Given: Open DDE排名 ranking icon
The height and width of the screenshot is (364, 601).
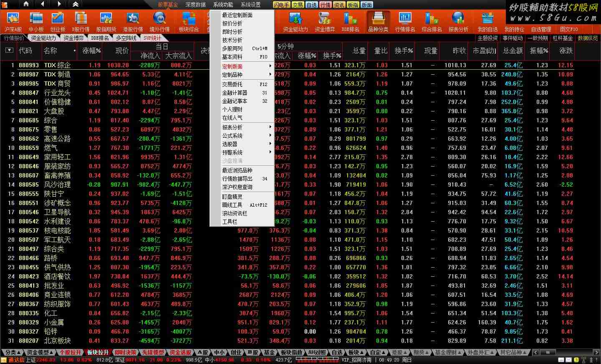Looking at the screenshot, I should [350, 22].
